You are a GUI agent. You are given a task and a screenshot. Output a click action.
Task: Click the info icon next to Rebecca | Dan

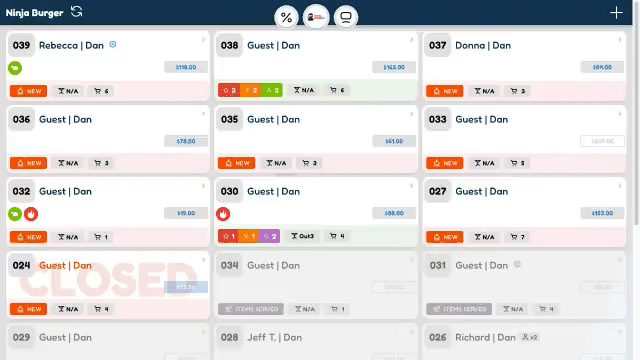point(113,44)
